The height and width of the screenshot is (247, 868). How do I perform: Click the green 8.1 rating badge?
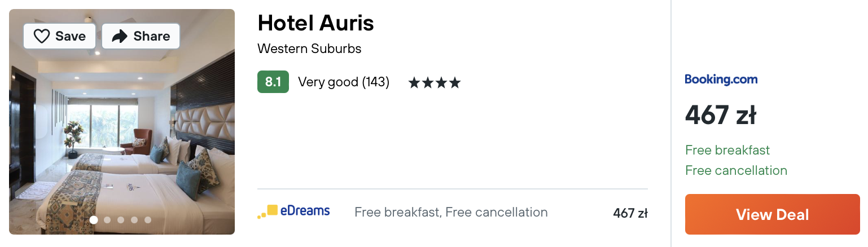[x=273, y=82]
